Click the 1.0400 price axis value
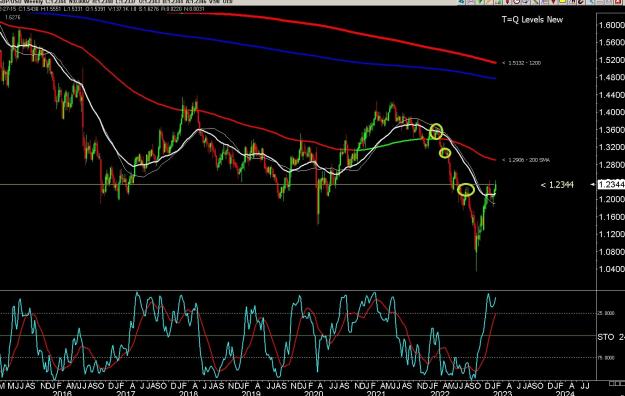The height and width of the screenshot is (396, 625). click(611, 269)
